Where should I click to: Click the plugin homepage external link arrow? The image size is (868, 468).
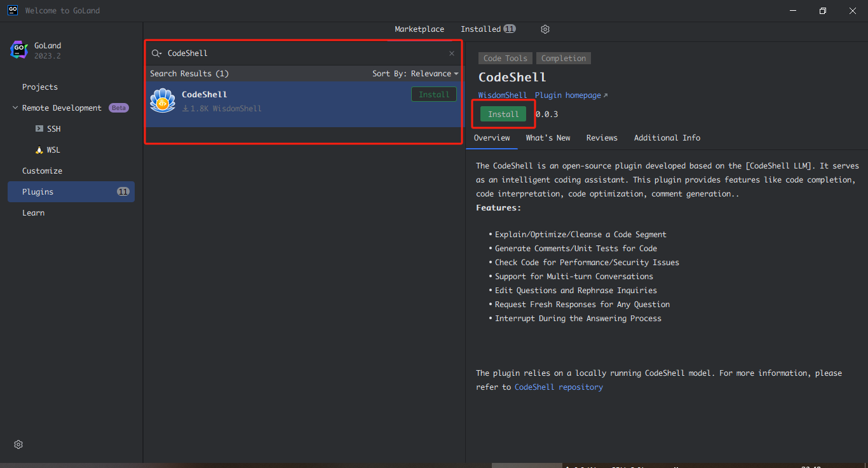pyautogui.click(x=606, y=95)
